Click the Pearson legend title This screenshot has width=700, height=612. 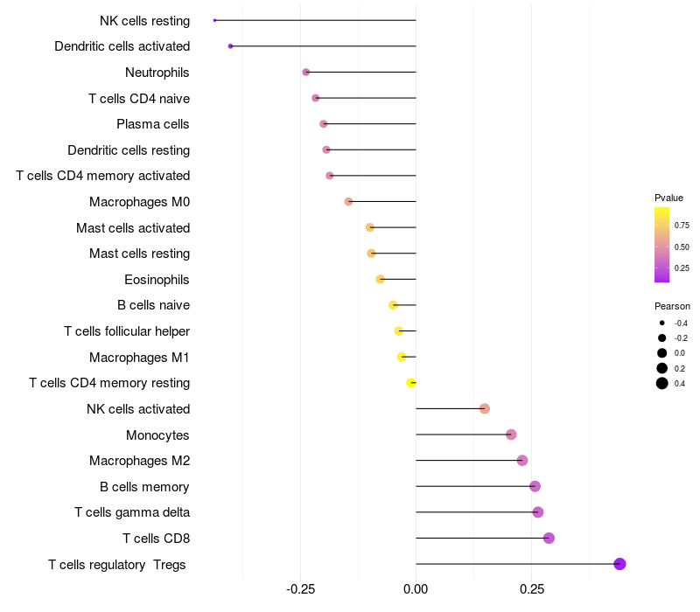672,306
